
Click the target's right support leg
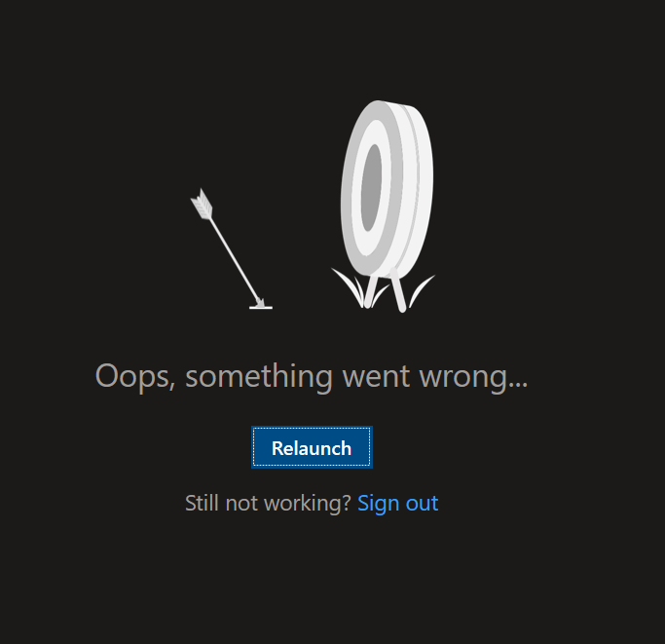[x=398, y=290]
